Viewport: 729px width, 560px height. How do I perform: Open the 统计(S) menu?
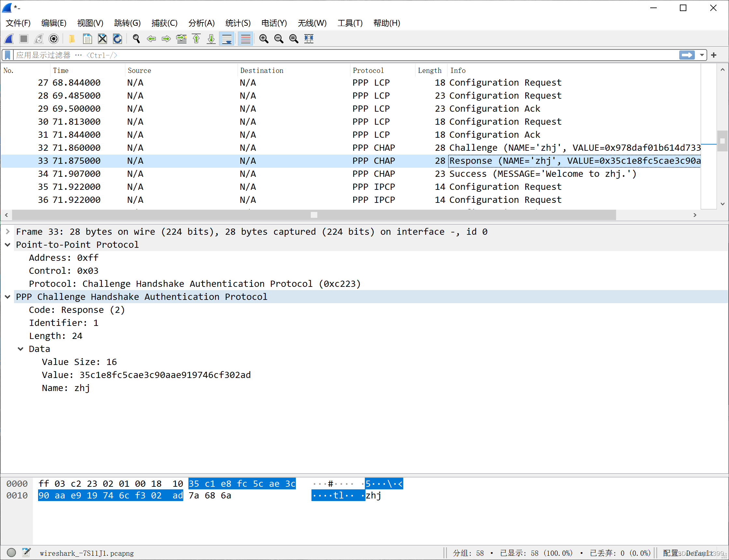pos(238,23)
